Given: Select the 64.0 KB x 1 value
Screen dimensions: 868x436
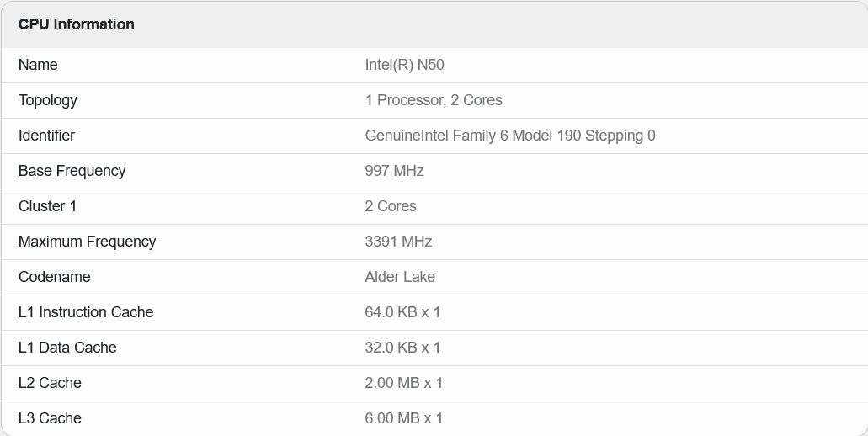Looking at the screenshot, I should coord(402,312).
